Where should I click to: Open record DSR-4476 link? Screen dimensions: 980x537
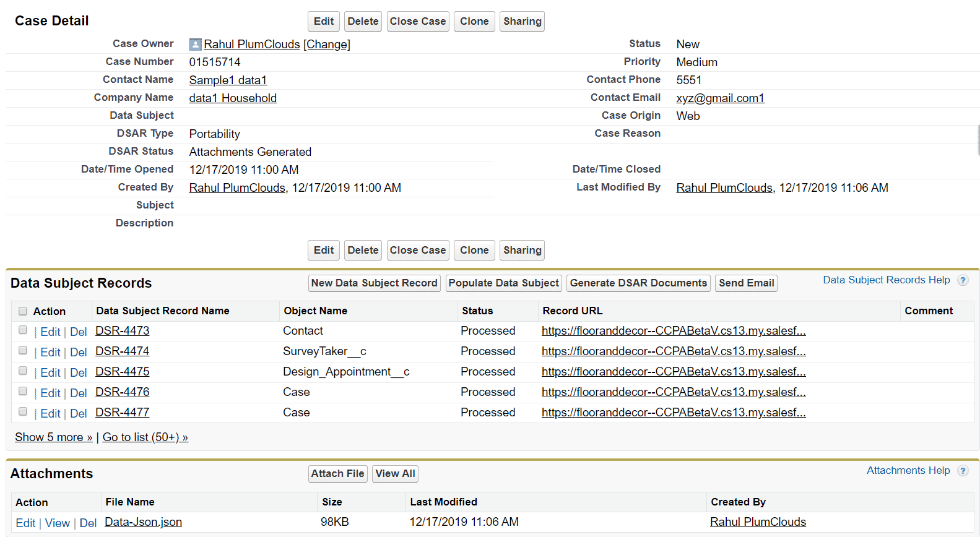(123, 392)
